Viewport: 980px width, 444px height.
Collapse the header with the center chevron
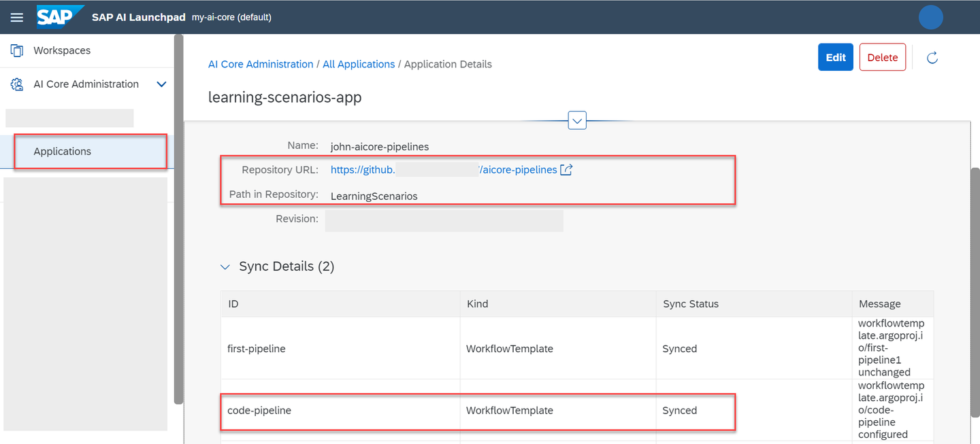point(577,121)
